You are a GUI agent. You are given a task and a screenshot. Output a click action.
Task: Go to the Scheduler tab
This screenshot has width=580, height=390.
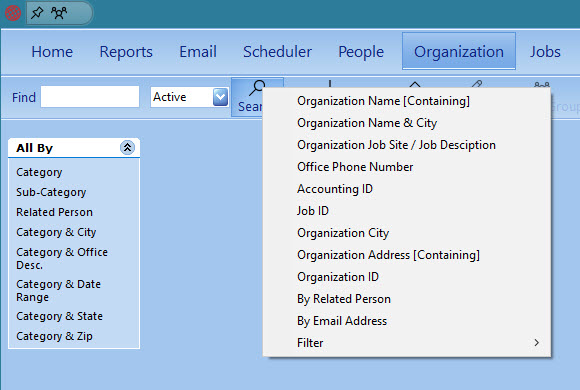pyautogui.click(x=277, y=52)
